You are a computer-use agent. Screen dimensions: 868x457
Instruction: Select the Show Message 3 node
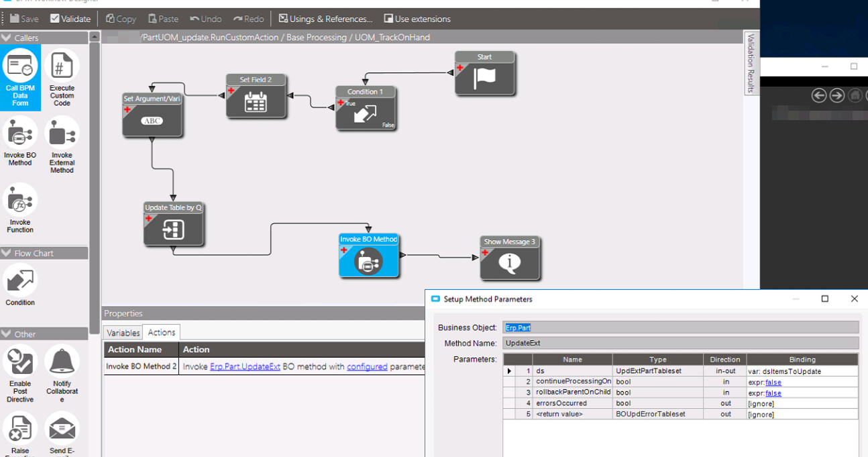click(x=510, y=263)
